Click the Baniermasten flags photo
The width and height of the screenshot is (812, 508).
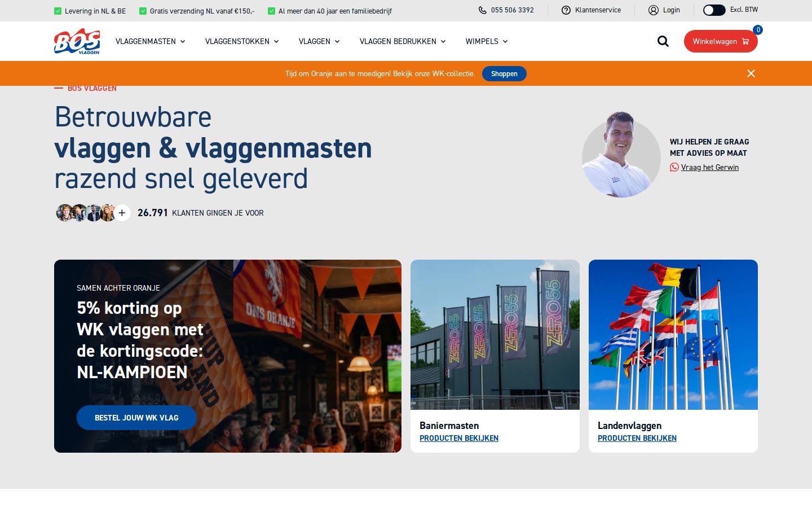[x=495, y=335]
